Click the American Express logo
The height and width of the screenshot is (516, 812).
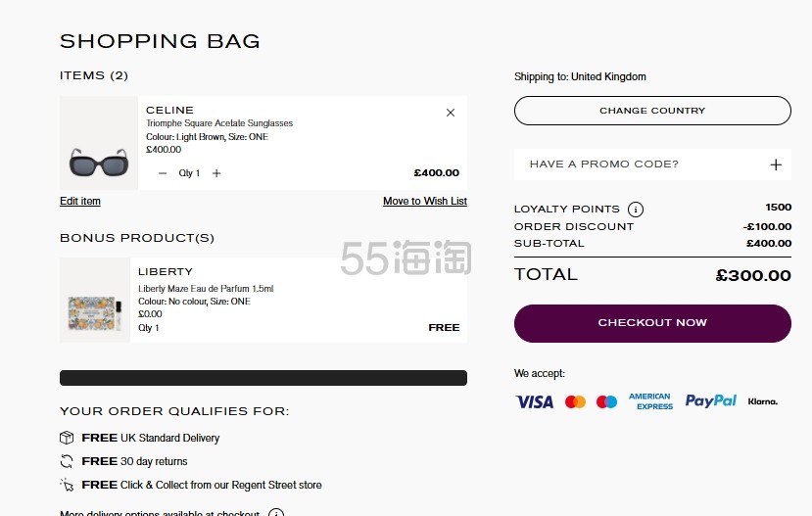click(x=651, y=401)
